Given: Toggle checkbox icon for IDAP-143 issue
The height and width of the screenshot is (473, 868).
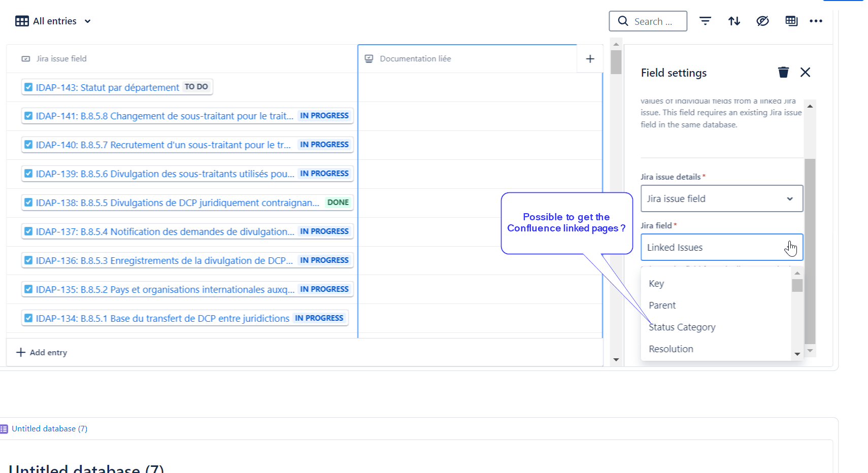Looking at the screenshot, I should (x=28, y=87).
